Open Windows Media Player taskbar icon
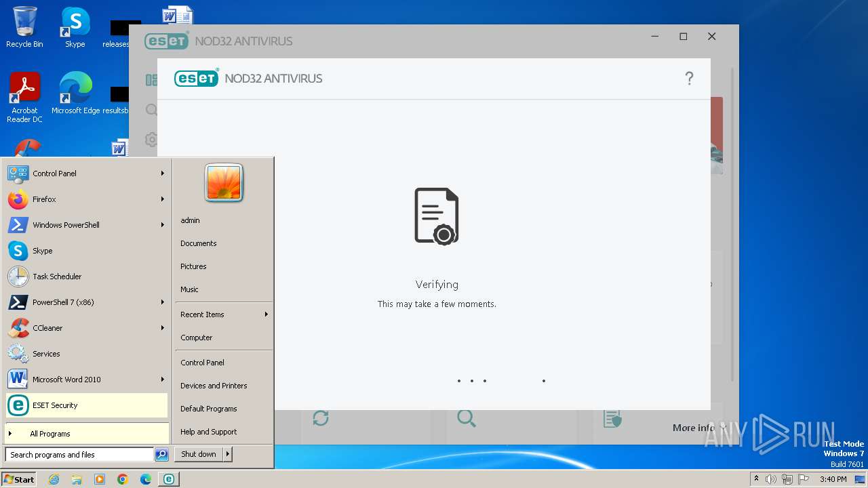 pos(100,479)
